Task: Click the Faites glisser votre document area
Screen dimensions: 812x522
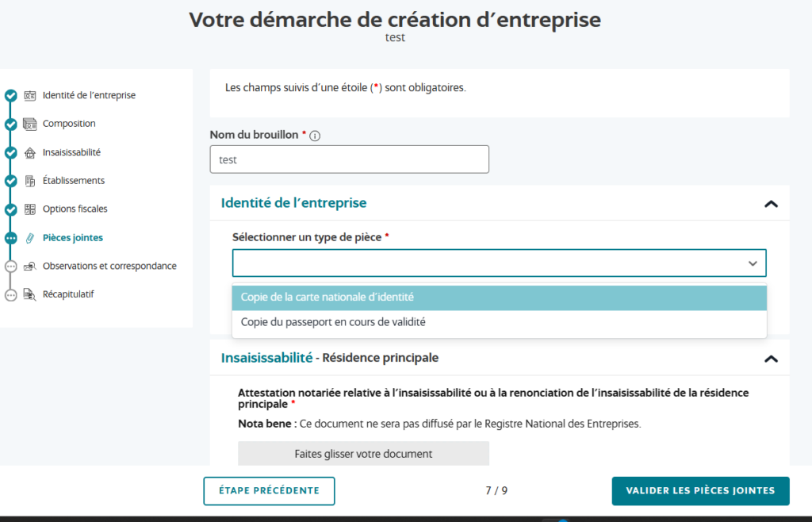Action: pos(363,454)
